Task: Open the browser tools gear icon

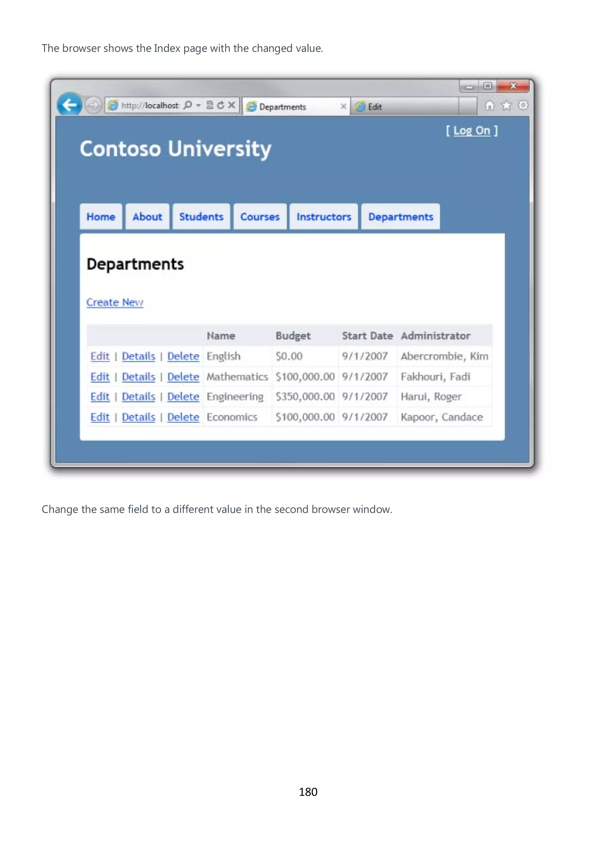Action: pos(523,105)
